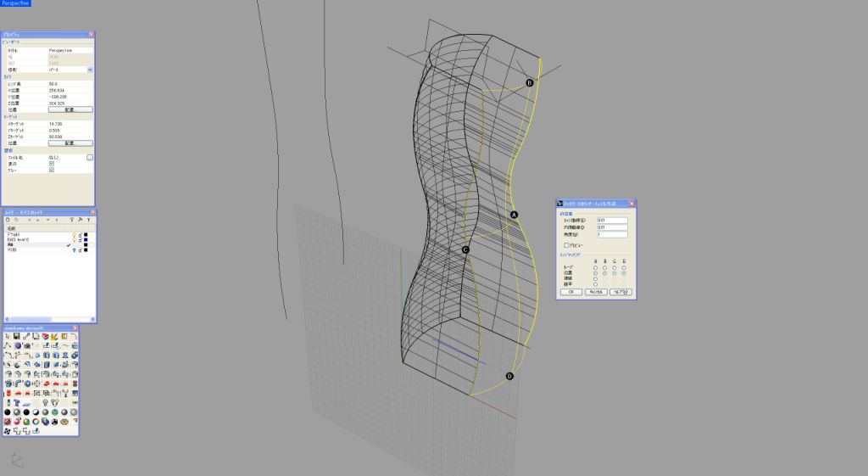Click the floppy disk save icon in toolbox
The height and width of the screenshot is (476, 868).
click(17, 337)
